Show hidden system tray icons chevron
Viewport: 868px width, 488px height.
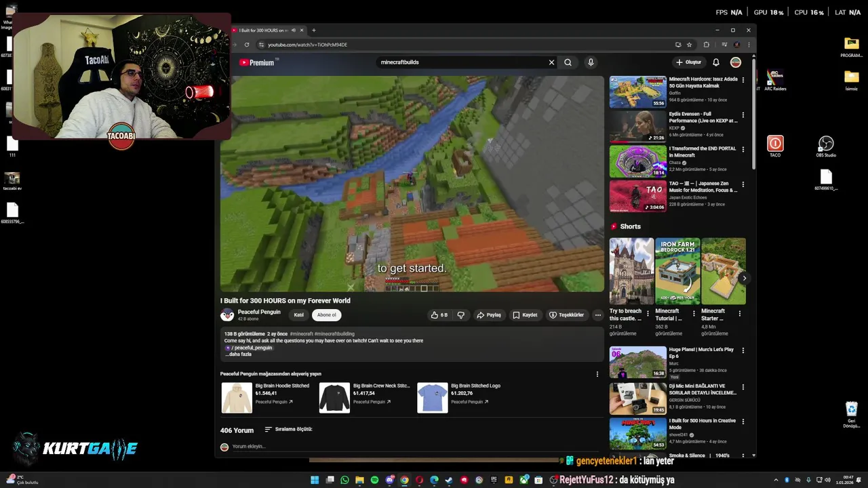coord(777,480)
